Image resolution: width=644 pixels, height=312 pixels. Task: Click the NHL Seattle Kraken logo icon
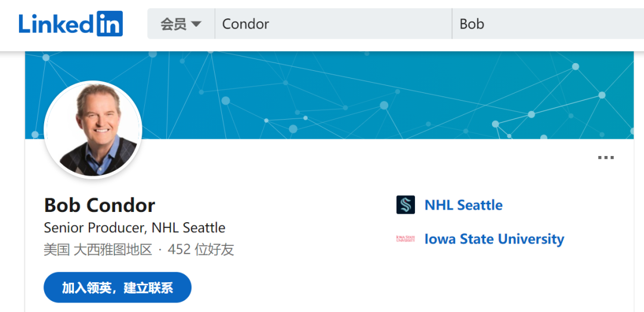(x=405, y=205)
